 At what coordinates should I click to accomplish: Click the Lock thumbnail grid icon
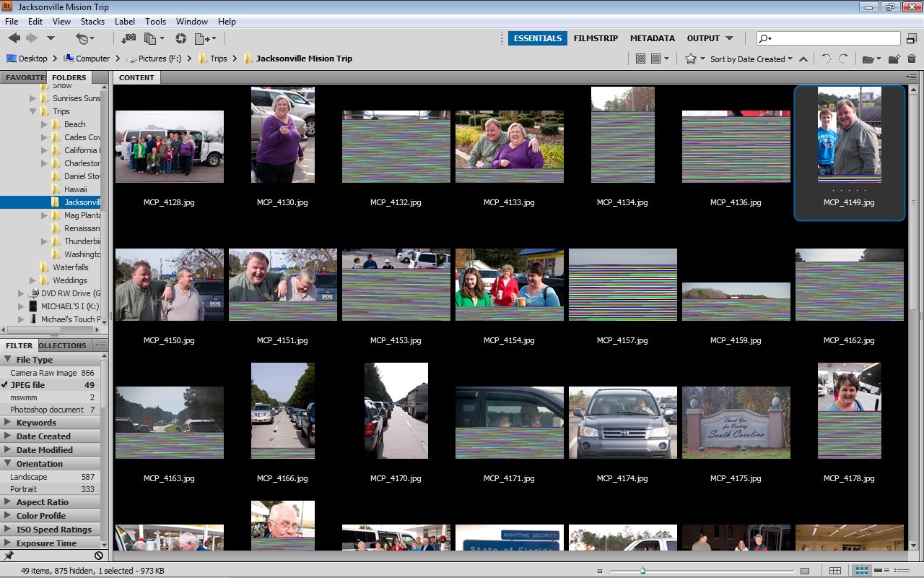835,571
